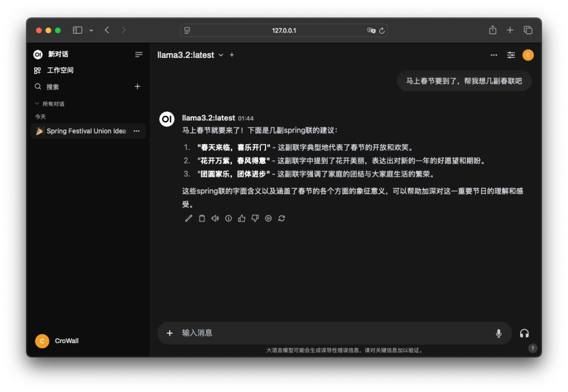Screen dimensions: 568x392
Task: Click the 输入消息 message input field
Action: (333, 333)
